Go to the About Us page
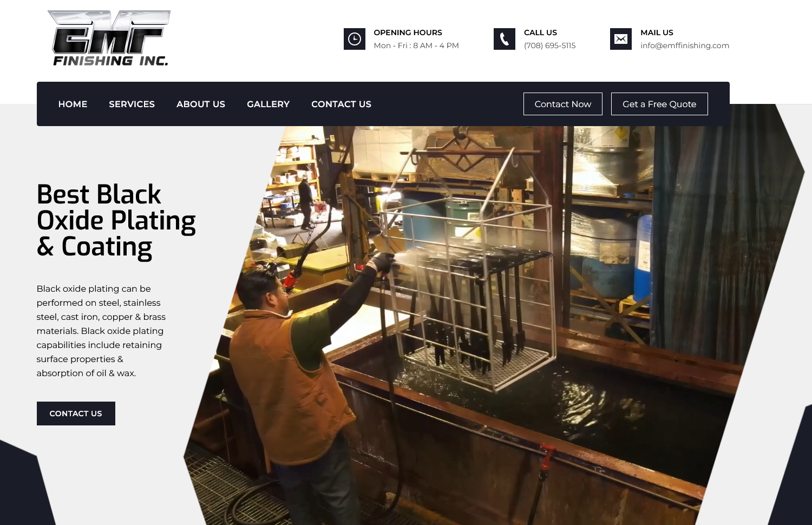The width and height of the screenshot is (812, 525). click(201, 104)
